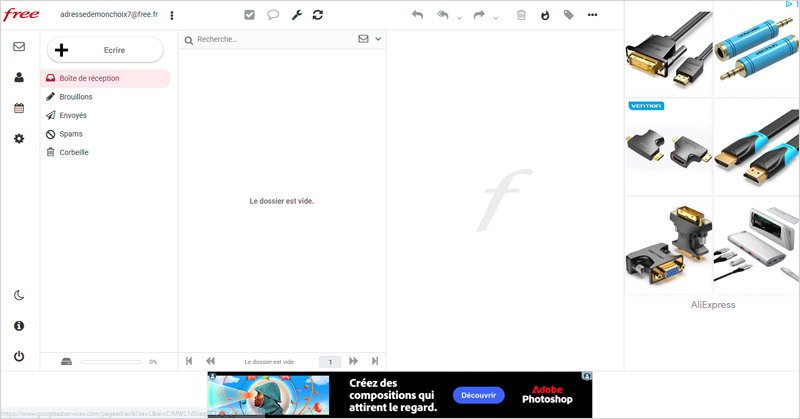Image resolution: width=800 pixels, height=419 pixels.
Task: Open the silver USB hub thumbnail
Action: click(757, 245)
